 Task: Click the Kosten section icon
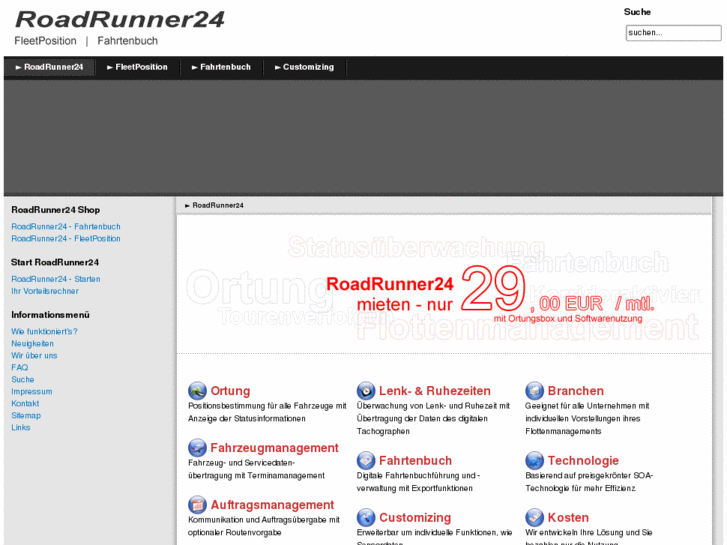(x=534, y=518)
